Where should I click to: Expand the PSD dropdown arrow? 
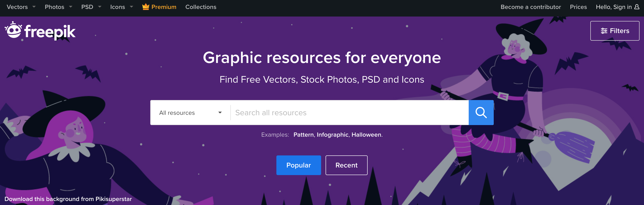[100, 7]
